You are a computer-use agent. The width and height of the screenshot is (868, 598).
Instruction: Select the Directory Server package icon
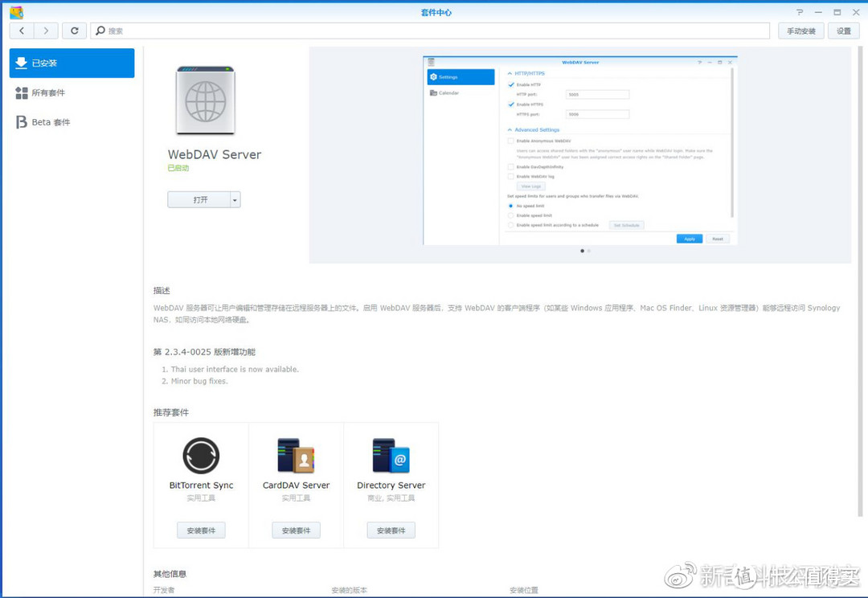[x=391, y=456]
